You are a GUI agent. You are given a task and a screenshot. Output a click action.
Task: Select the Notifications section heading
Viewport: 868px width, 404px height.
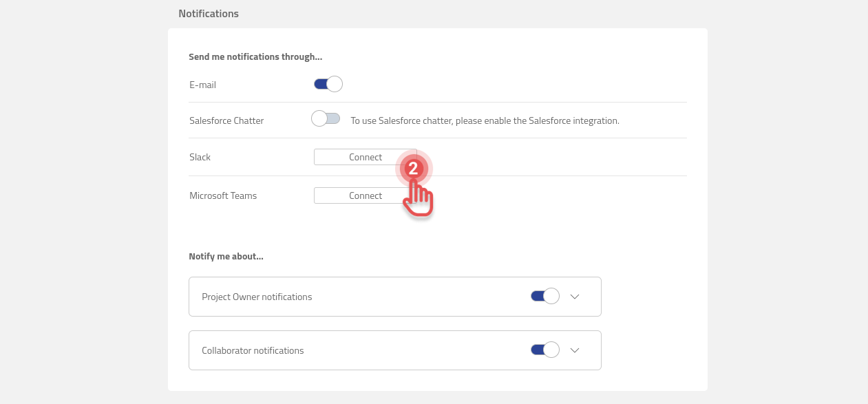pos(209,14)
